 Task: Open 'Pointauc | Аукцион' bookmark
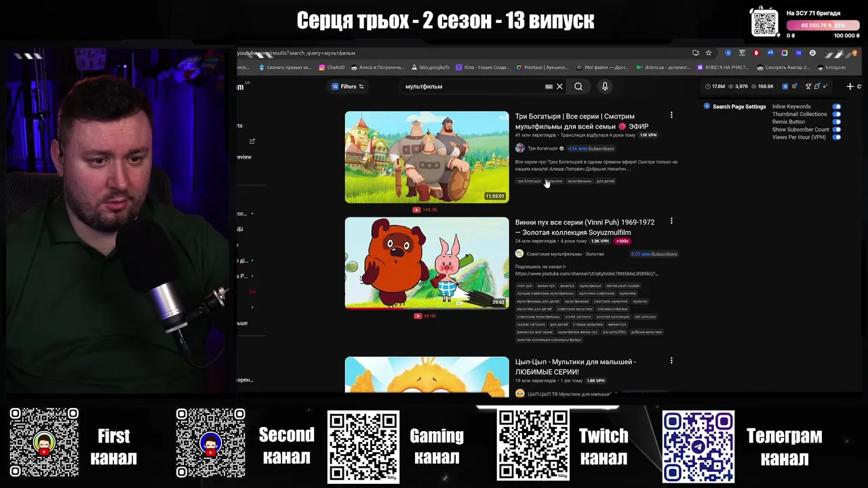[x=542, y=67]
